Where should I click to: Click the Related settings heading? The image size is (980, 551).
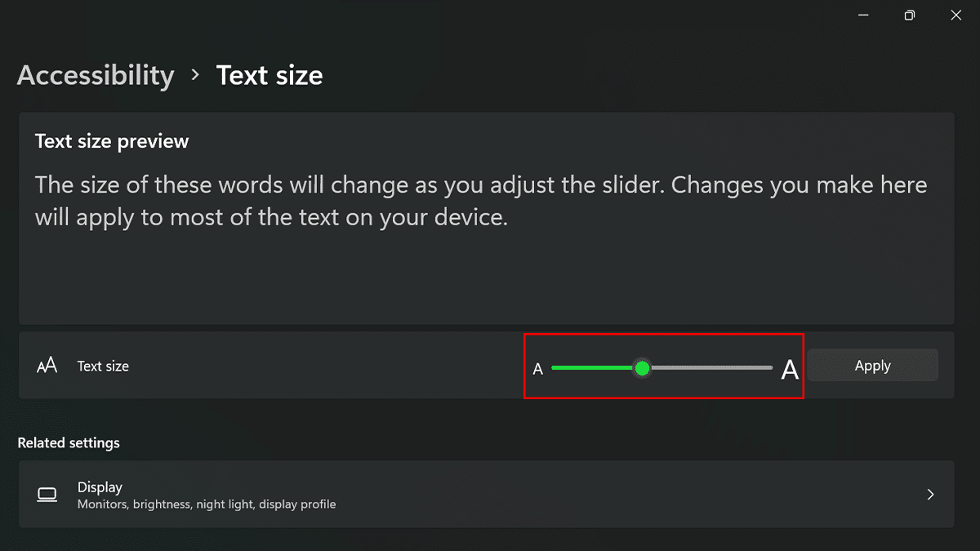(69, 443)
